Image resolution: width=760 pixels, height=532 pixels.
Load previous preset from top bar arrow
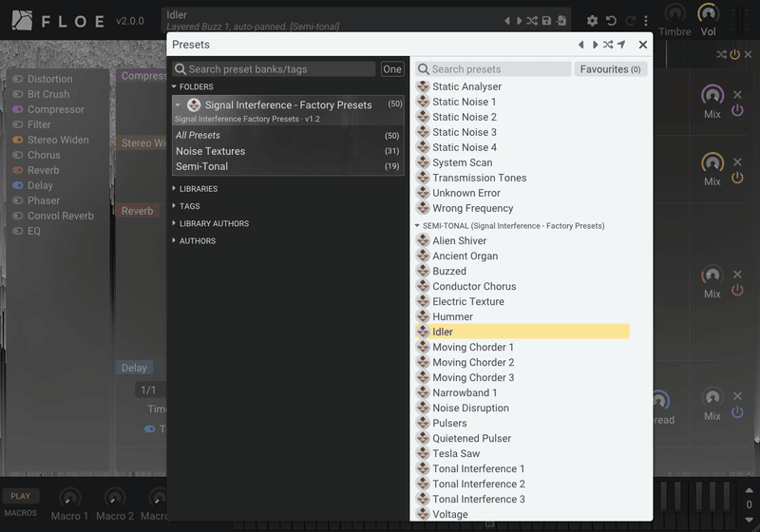(x=507, y=21)
